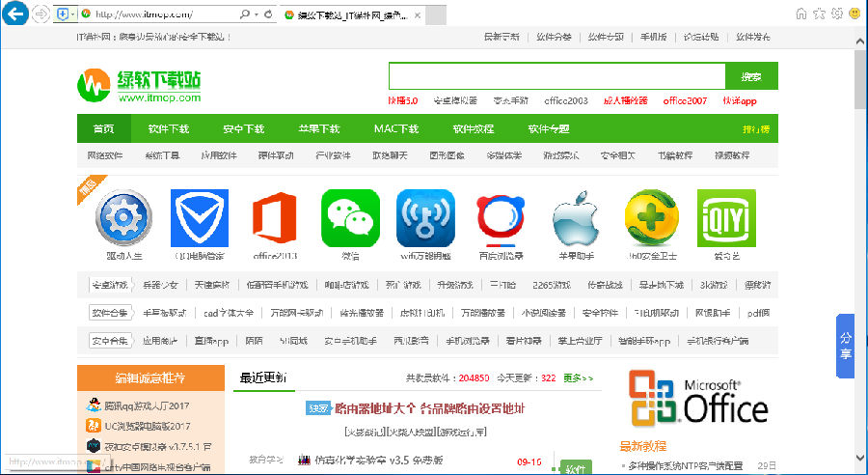The image size is (868, 475).
Task: Click the blue shield icon in address bar
Action: click(x=63, y=14)
